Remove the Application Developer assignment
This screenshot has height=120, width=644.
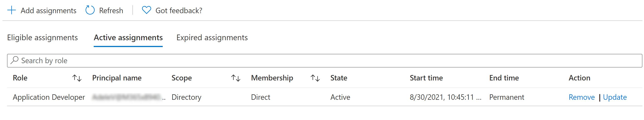582,97
